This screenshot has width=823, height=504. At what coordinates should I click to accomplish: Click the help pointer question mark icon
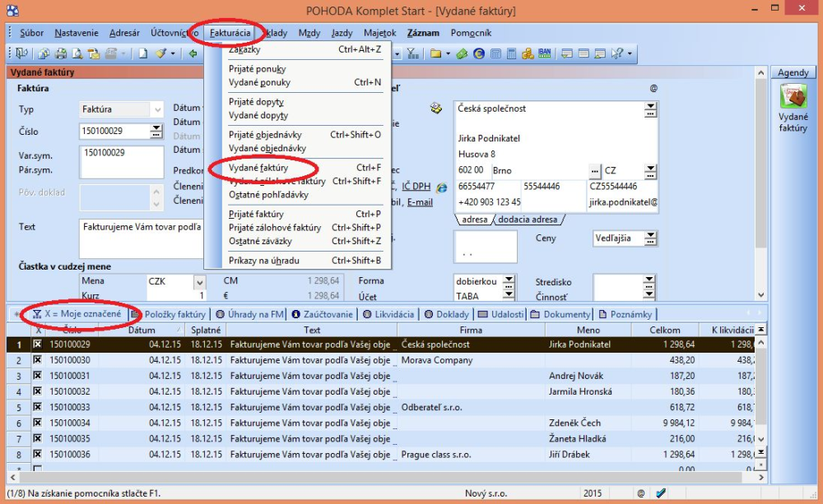pyautogui.click(x=616, y=53)
